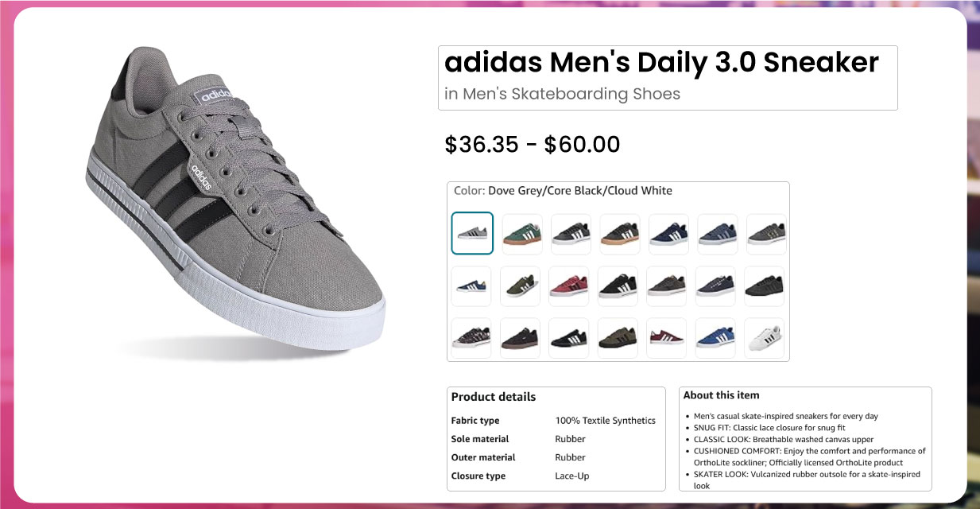Select the red sneaker color variant
Viewport: 980px width, 509px height.
pyautogui.click(x=569, y=286)
